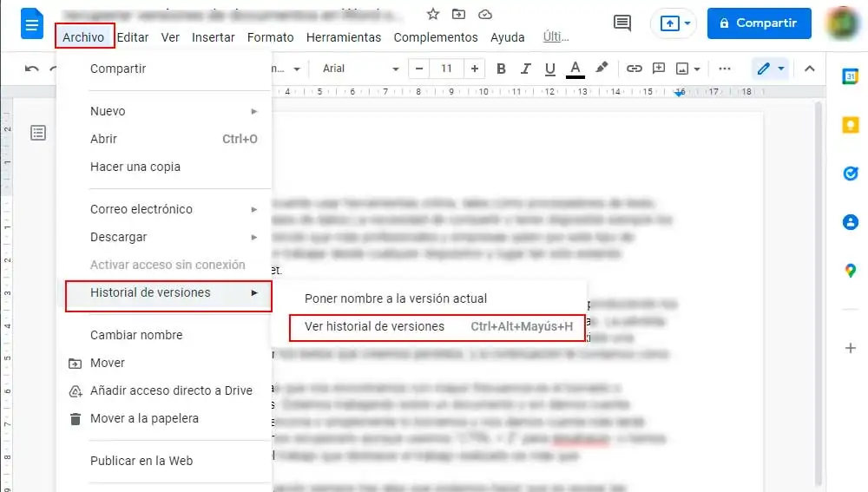This screenshot has height=492, width=868.
Task: Open the comment history icon
Action: tap(622, 23)
